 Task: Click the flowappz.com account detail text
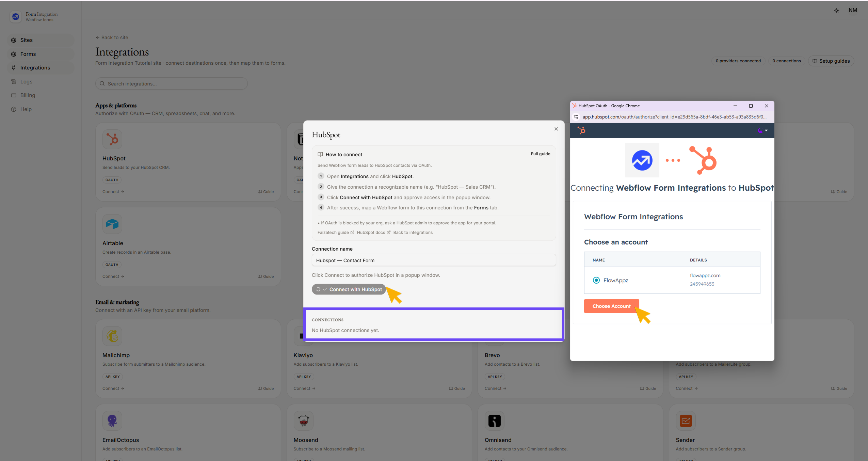coord(705,275)
